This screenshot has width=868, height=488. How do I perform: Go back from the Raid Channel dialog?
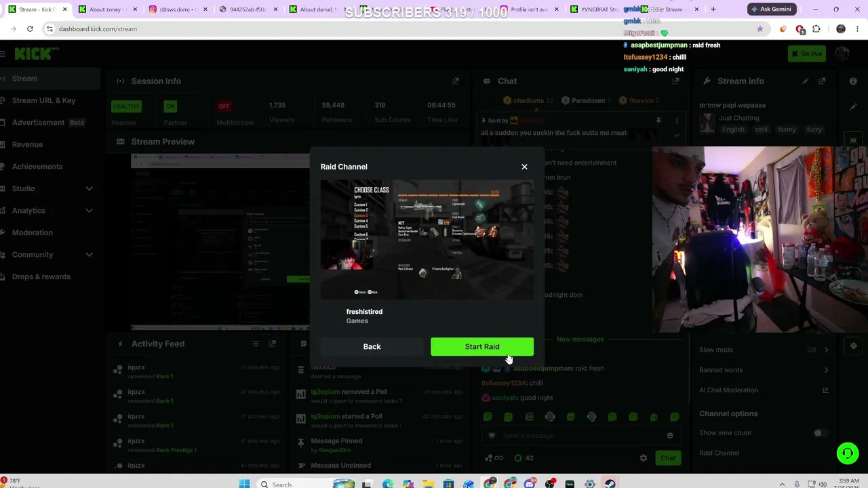click(x=372, y=346)
